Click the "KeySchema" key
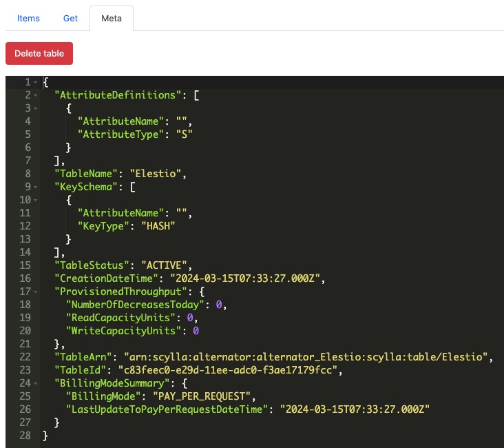504x448 pixels. 86,187
